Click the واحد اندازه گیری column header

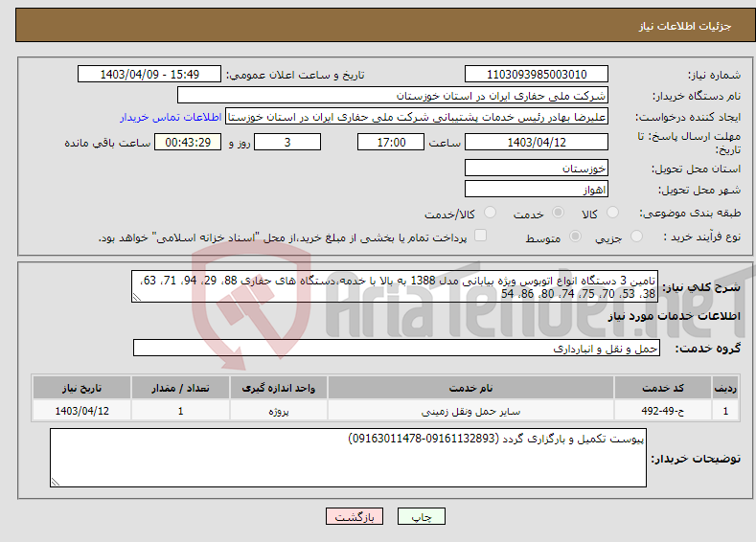[x=278, y=388]
